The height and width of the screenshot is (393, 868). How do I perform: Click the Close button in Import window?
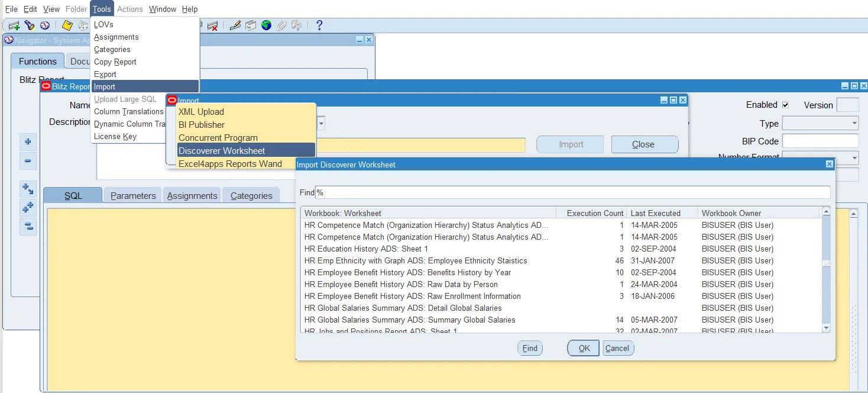pos(644,144)
